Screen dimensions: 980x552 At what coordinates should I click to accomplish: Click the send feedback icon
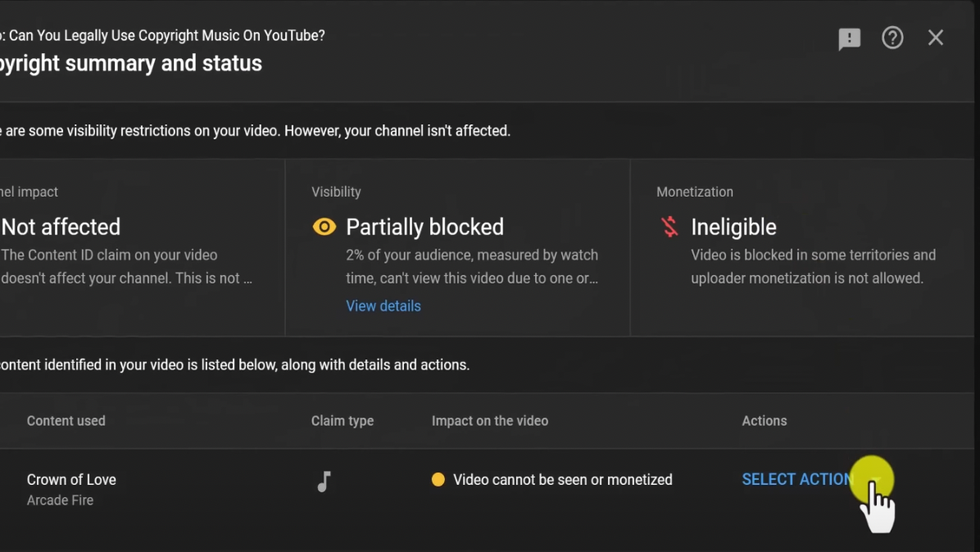[x=849, y=38]
